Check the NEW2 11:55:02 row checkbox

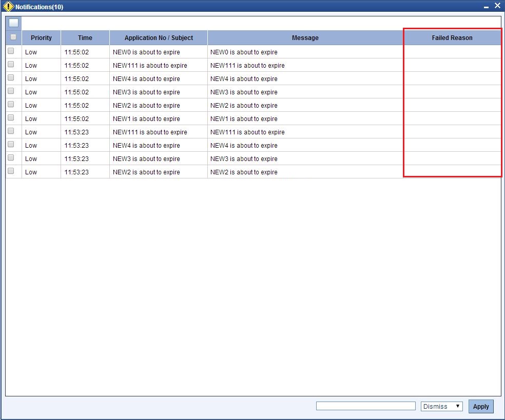click(11, 104)
